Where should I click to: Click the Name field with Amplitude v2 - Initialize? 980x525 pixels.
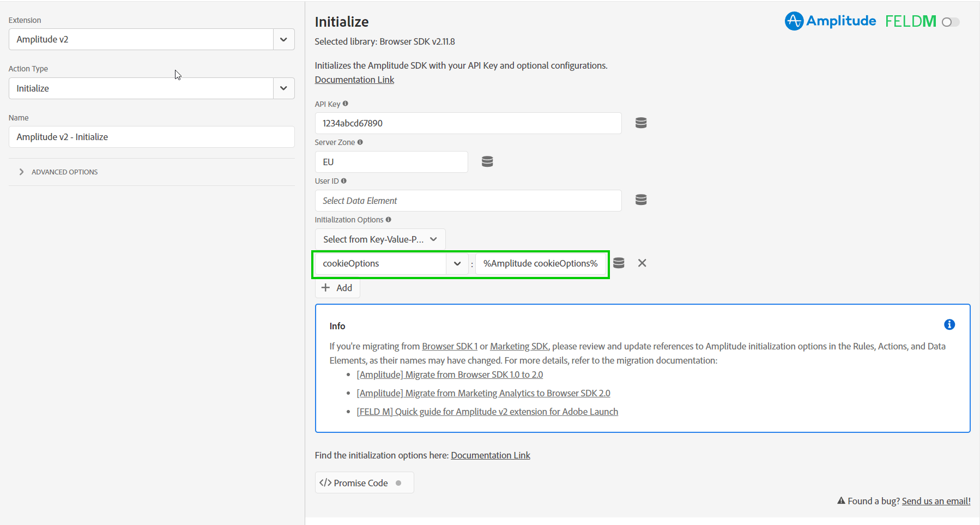(x=152, y=137)
